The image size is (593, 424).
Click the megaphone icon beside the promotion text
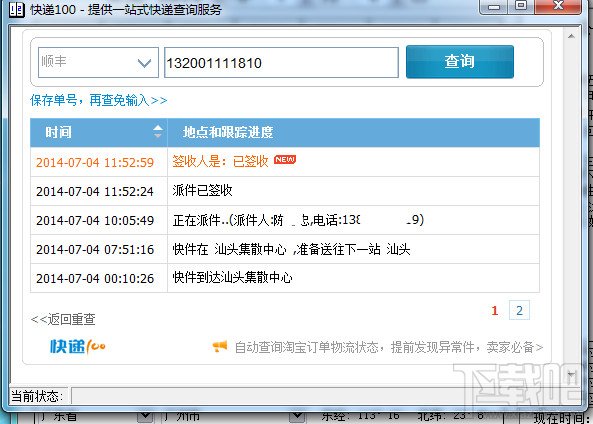[220, 346]
